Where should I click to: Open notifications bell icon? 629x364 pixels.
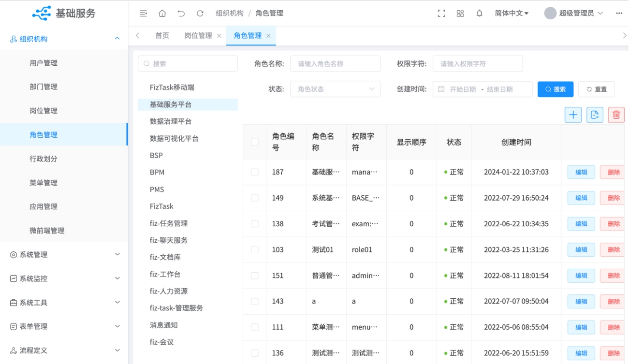[x=480, y=14]
